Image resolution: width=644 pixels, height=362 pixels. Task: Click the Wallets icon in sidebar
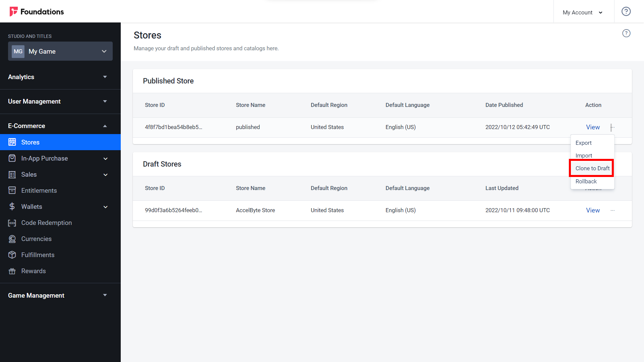click(x=12, y=206)
